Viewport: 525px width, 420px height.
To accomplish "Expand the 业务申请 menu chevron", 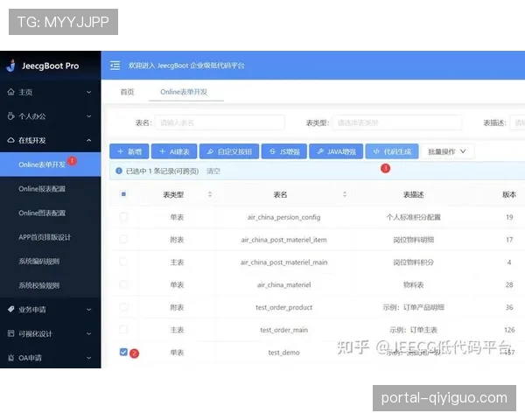I will (x=88, y=310).
